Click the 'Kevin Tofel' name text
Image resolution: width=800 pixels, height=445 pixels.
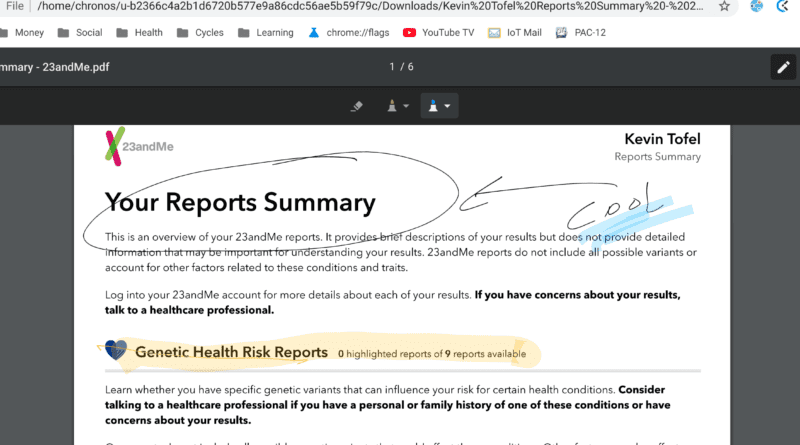(662, 139)
